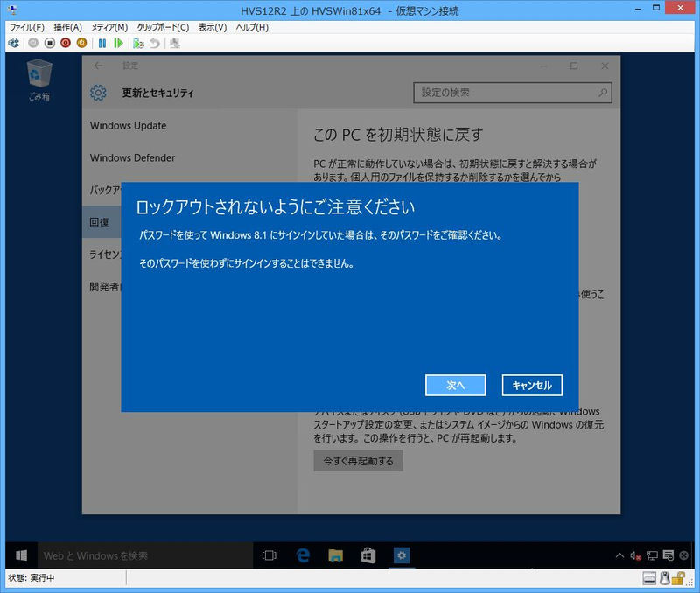
Task: Open the Store from the guest taskbar
Action: pos(368,555)
